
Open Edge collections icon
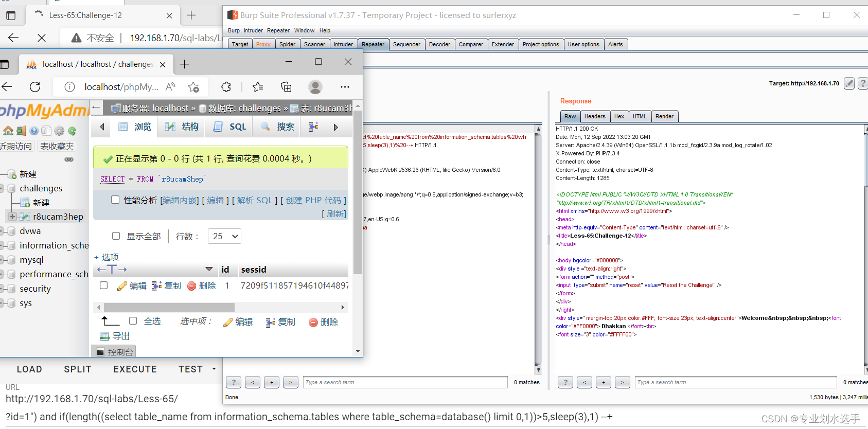click(x=286, y=87)
